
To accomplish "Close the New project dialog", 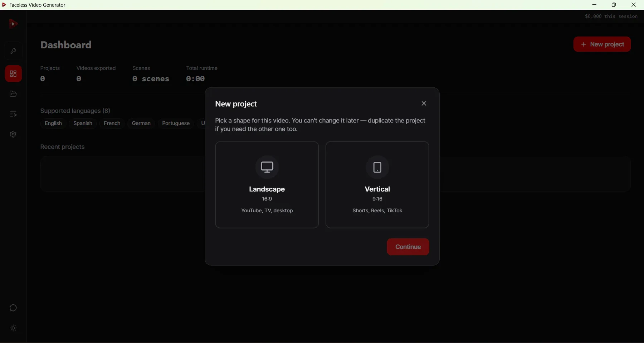I will click(x=424, y=103).
